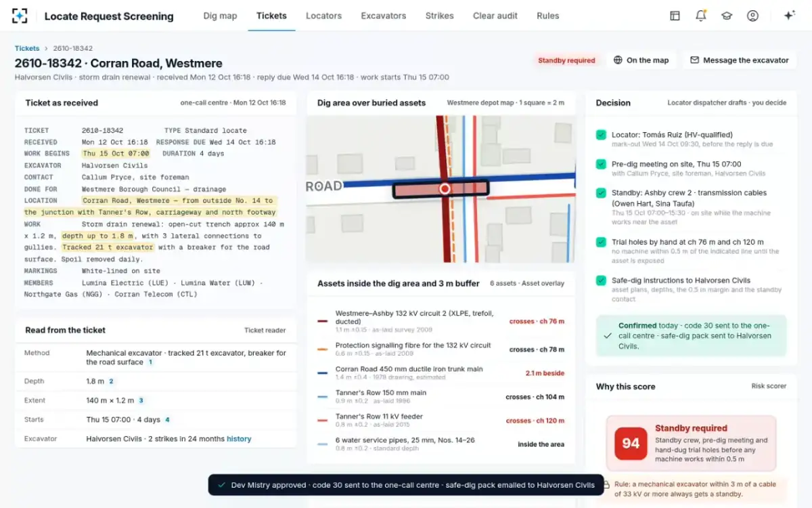Click the breadcrumb chevron after Tickets
The width and height of the screenshot is (812, 508).
pyautogui.click(x=47, y=49)
